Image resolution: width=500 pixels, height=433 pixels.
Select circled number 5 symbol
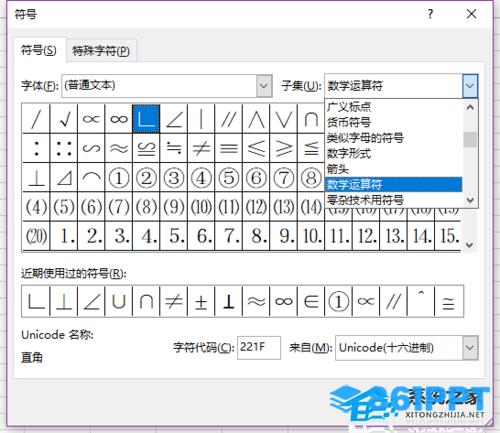[x=229, y=177]
